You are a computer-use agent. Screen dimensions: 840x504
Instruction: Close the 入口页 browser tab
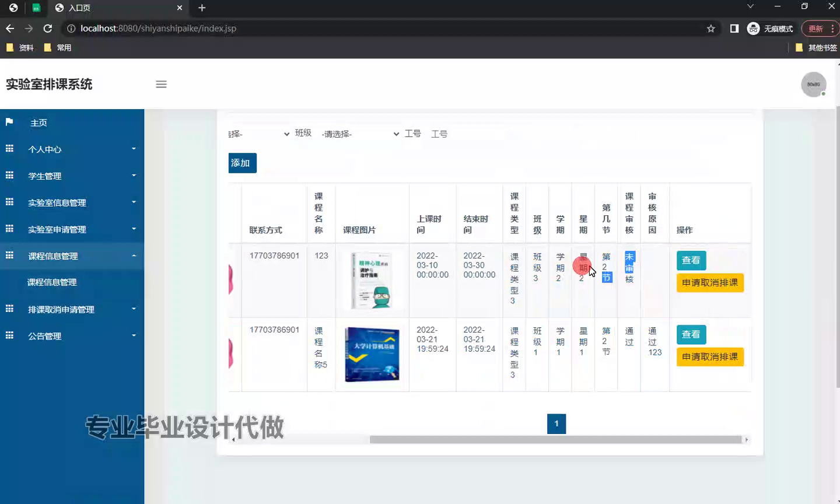[180, 8]
